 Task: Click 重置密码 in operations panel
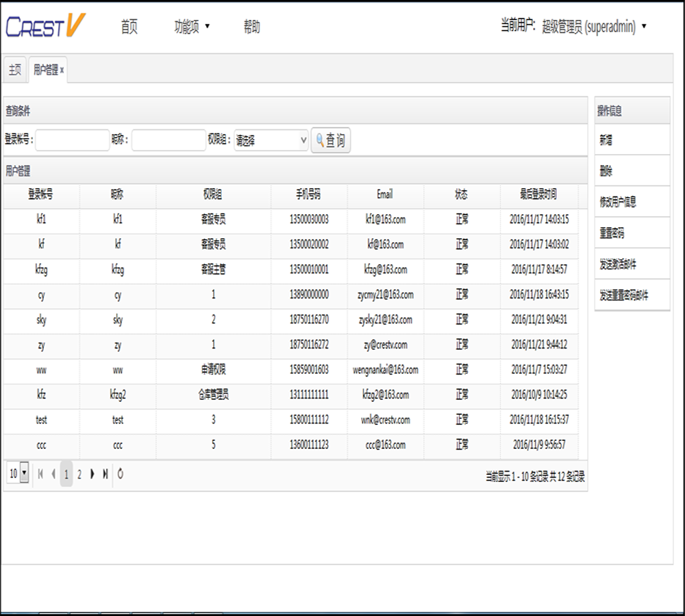632,233
